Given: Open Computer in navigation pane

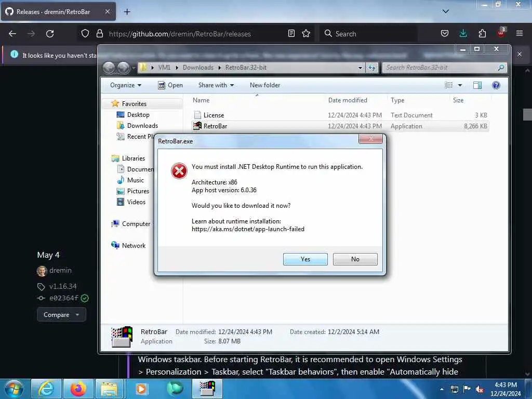Looking at the screenshot, I should click(136, 223).
